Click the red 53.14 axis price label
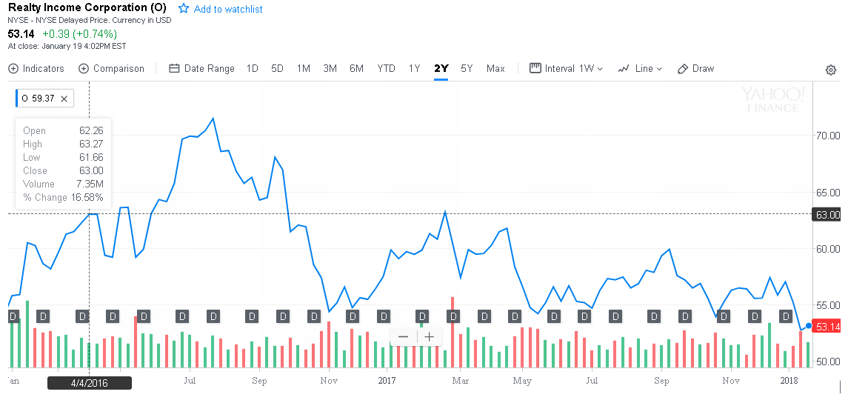The image size is (868, 403). (x=827, y=327)
